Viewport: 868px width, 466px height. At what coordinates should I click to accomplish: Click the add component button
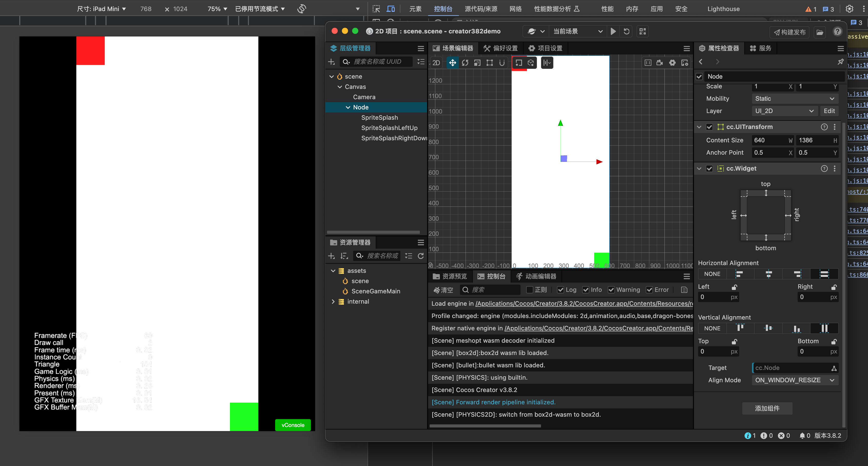click(x=767, y=408)
